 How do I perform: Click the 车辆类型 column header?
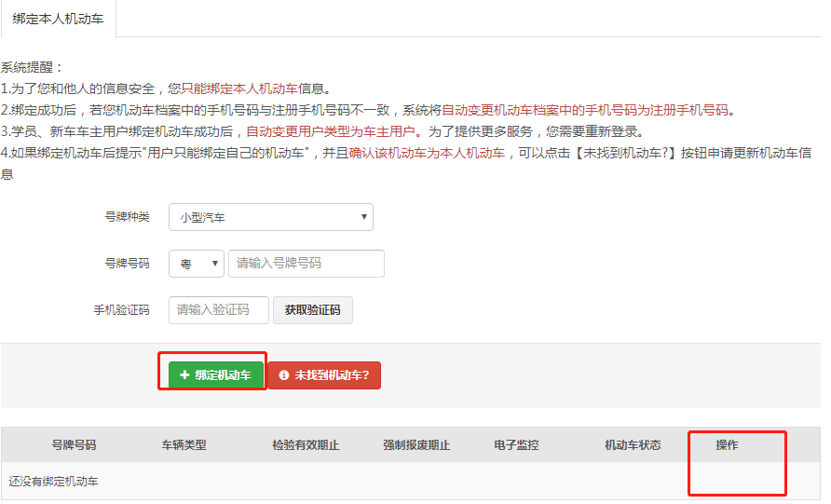pos(184,445)
